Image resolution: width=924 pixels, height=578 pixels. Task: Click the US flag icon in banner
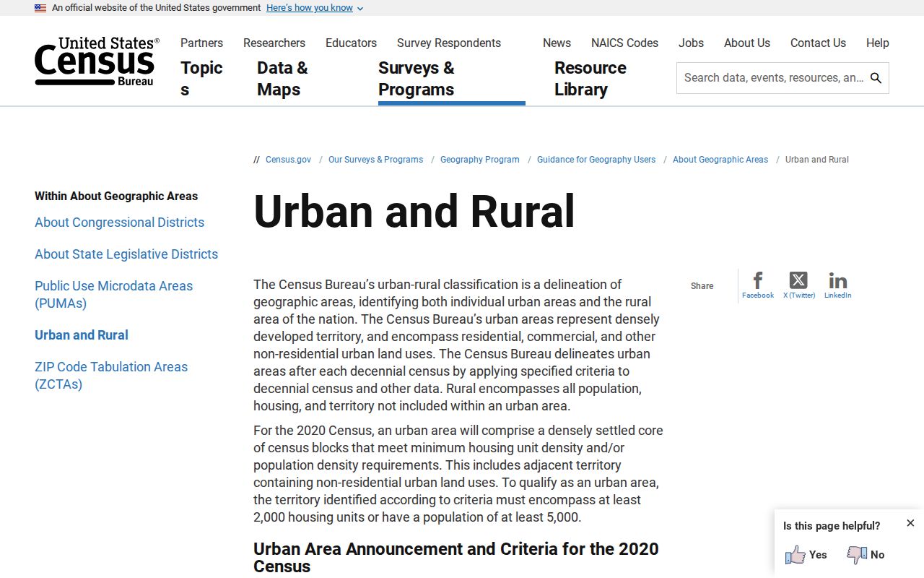[x=40, y=8]
